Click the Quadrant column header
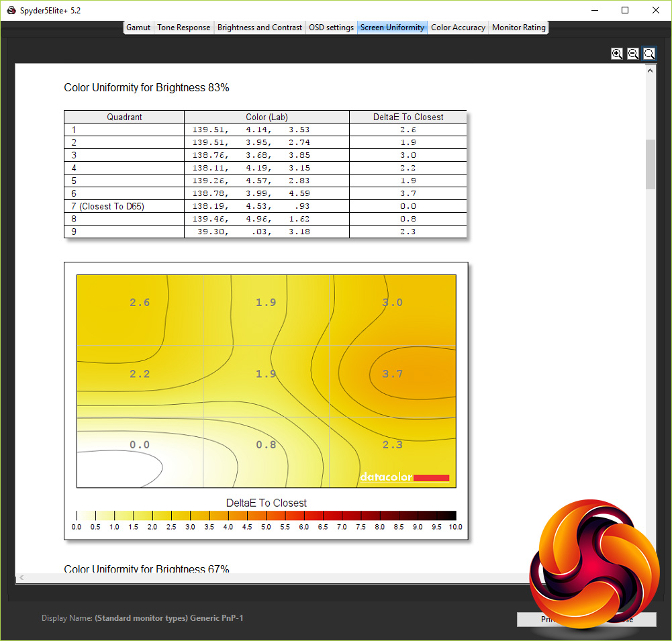The height and width of the screenshot is (641, 672). 124,117
